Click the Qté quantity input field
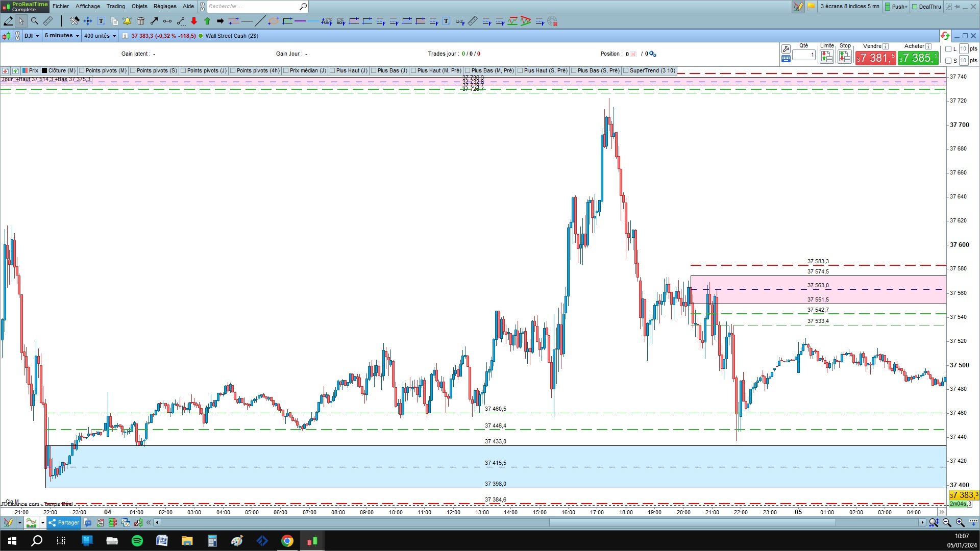This screenshot has width=980, height=551. click(804, 55)
